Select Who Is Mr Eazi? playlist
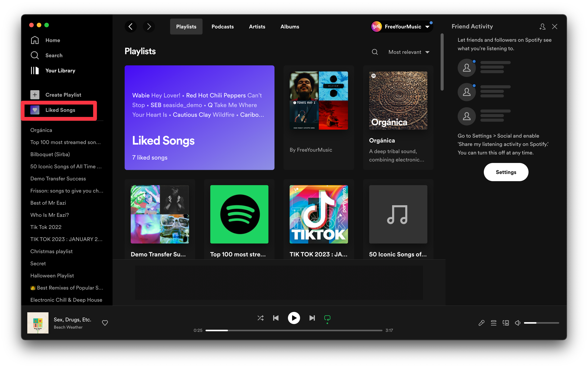Viewport: 588px width, 368px height. click(x=50, y=215)
